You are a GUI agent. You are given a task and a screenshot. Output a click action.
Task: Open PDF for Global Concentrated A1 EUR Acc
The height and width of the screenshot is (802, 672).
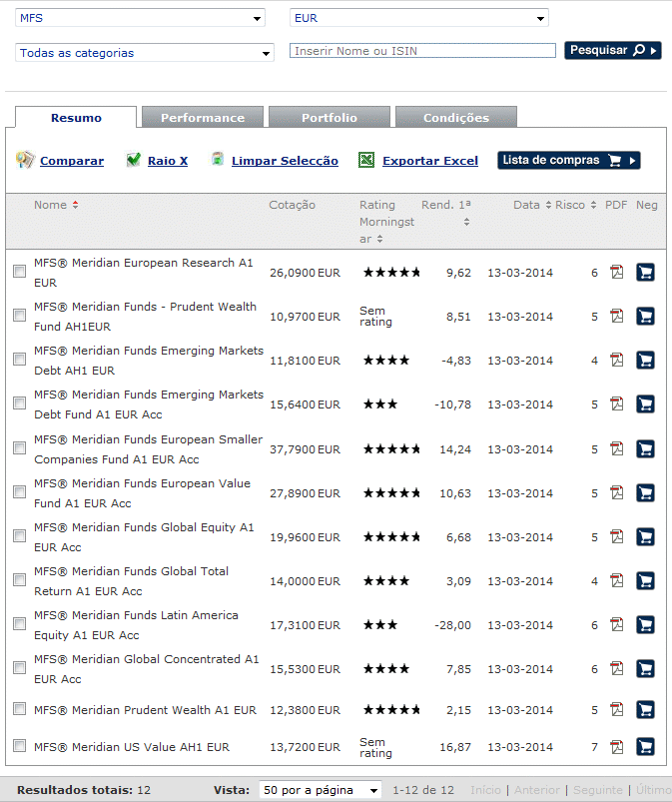pos(617,669)
